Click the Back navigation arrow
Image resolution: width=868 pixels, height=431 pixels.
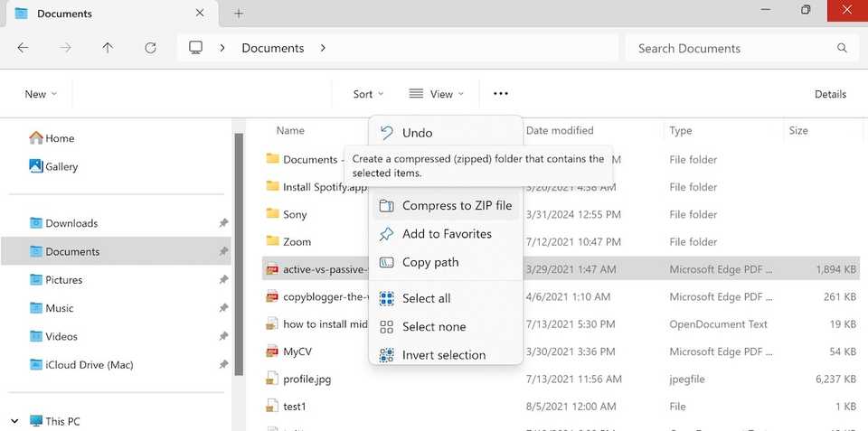coord(24,48)
